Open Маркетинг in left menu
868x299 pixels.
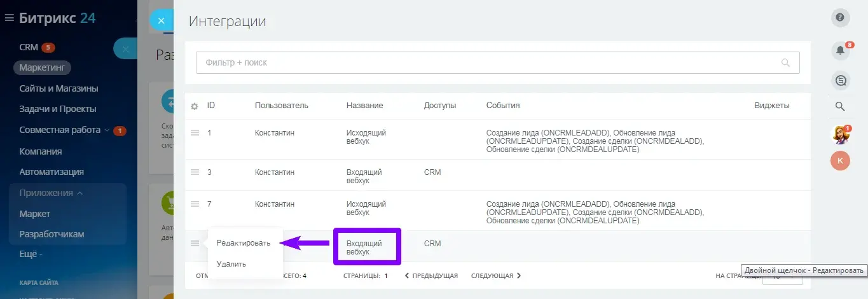pos(43,67)
